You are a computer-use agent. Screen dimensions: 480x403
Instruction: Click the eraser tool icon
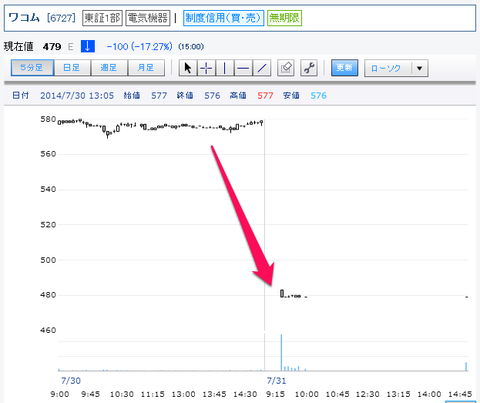[x=286, y=68]
